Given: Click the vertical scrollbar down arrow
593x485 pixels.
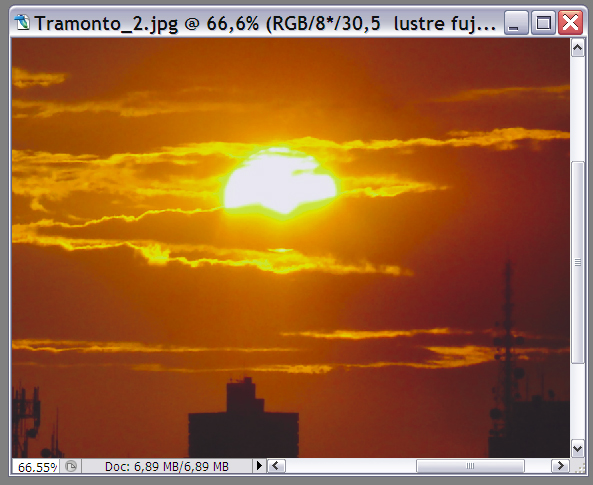Looking at the screenshot, I should pyautogui.click(x=577, y=449).
